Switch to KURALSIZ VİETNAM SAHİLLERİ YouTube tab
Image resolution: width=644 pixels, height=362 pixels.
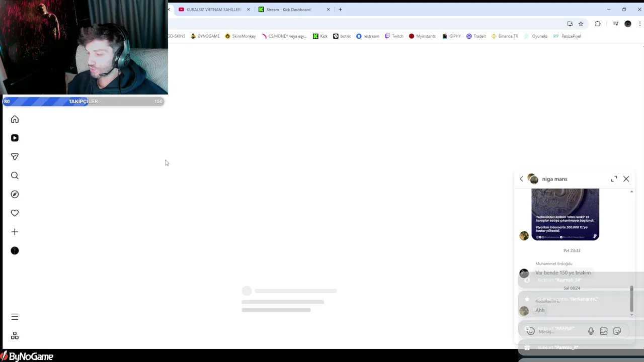pyautogui.click(x=213, y=10)
